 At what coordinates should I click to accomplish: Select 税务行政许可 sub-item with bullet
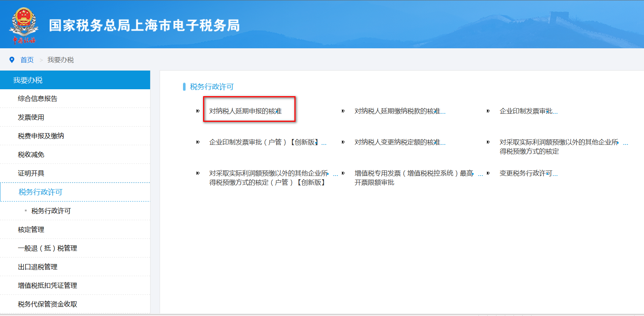coord(51,211)
